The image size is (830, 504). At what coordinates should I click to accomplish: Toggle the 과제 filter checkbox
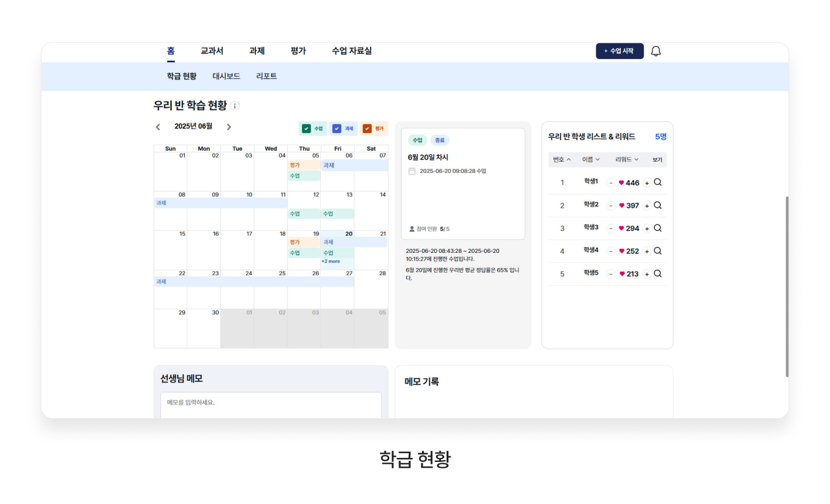(337, 128)
